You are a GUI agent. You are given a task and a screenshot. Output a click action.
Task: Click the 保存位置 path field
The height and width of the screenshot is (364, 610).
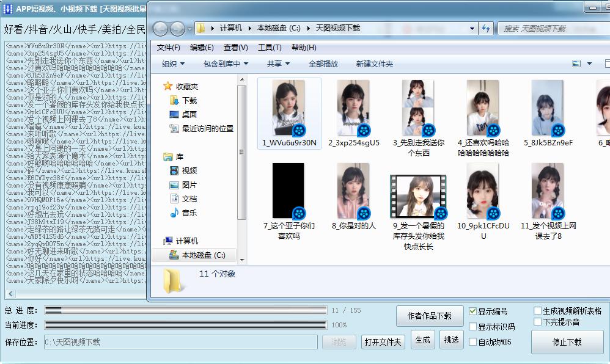[x=180, y=342]
